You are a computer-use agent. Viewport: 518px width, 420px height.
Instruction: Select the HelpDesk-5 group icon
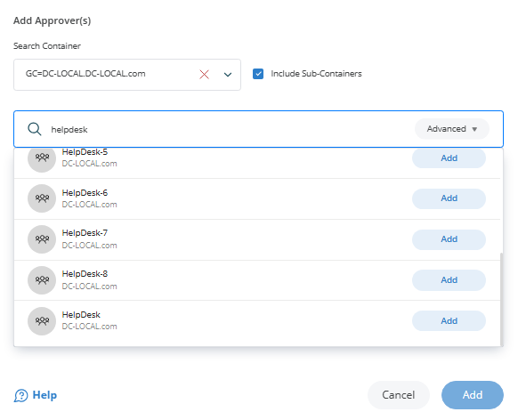tap(42, 159)
